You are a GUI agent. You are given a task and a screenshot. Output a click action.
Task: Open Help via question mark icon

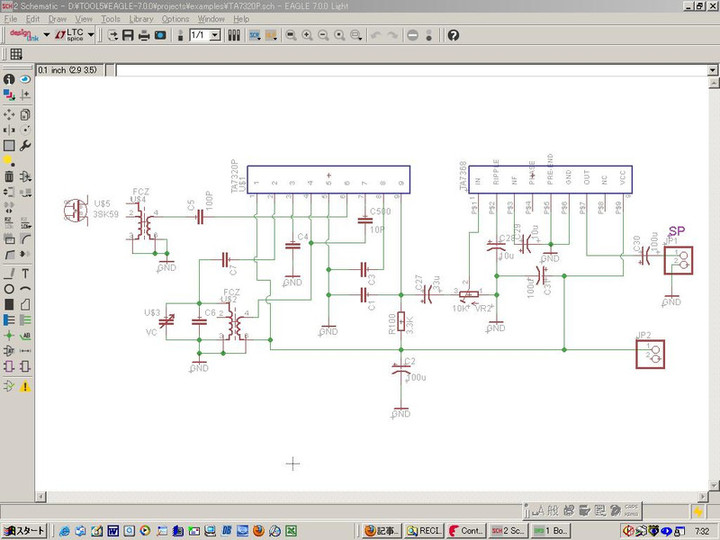453,35
